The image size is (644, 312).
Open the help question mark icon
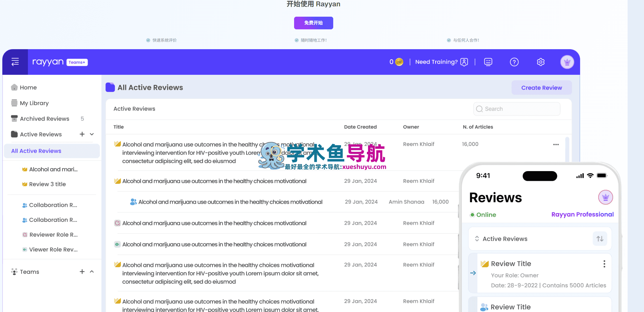[x=514, y=62]
